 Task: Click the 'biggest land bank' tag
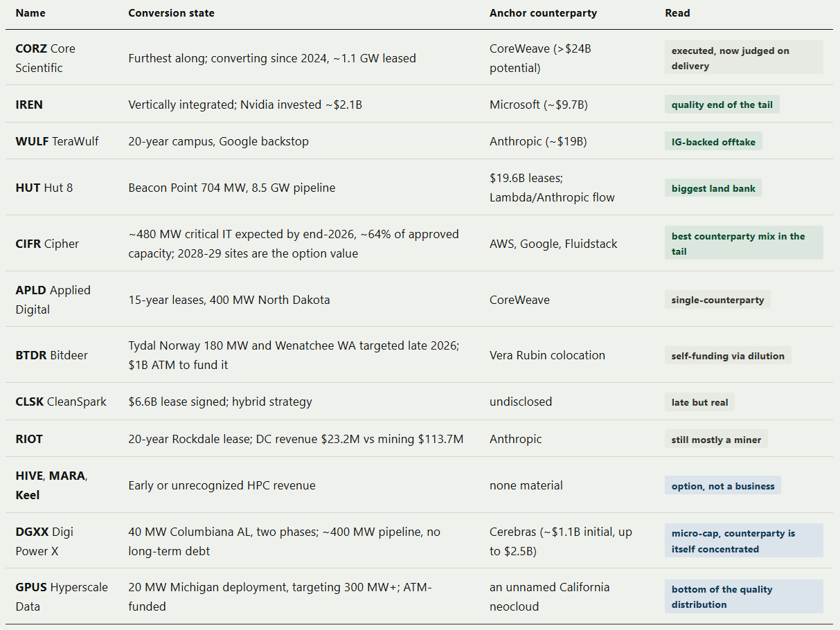pos(713,188)
